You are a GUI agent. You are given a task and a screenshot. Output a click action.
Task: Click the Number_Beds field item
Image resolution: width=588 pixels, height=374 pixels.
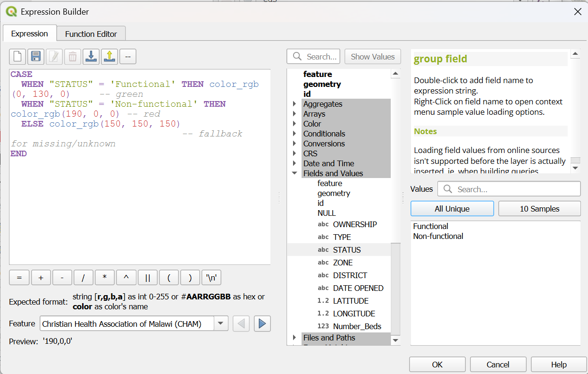click(357, 326)
